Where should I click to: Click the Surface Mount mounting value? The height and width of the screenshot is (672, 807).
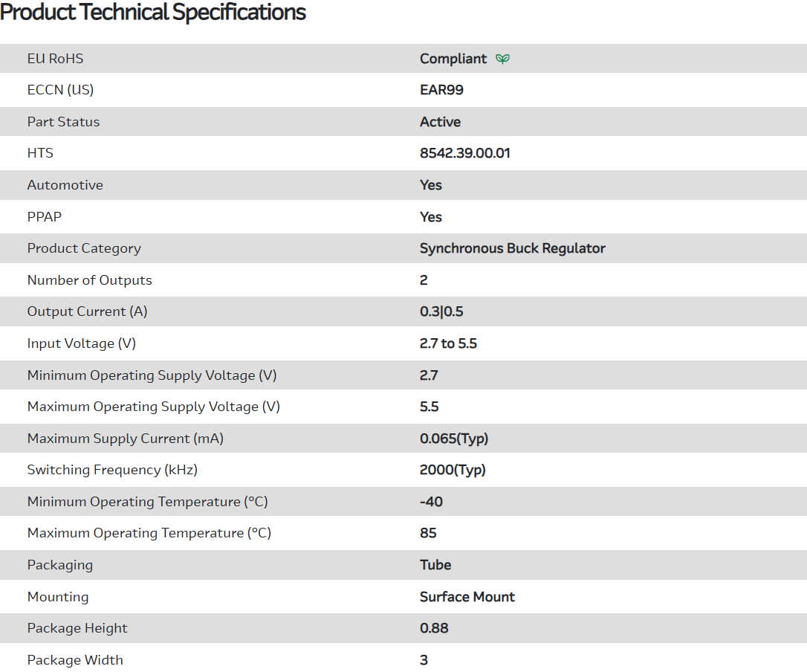tap(467, 597)
